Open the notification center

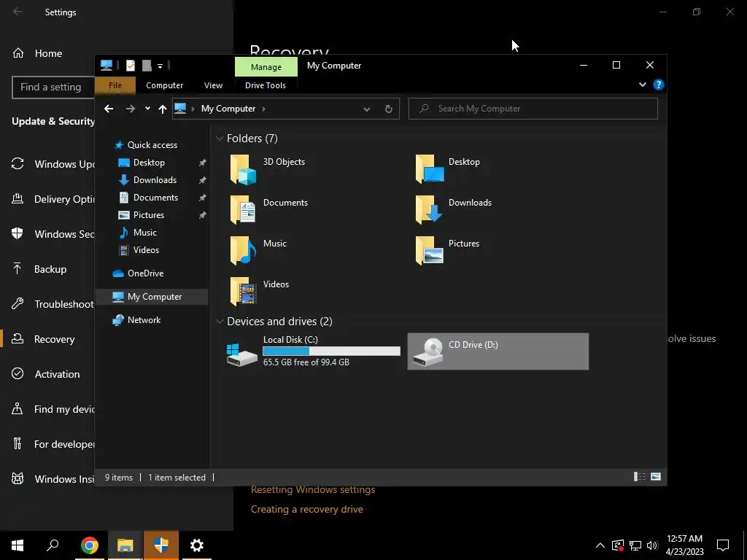[x=723, y=545]
